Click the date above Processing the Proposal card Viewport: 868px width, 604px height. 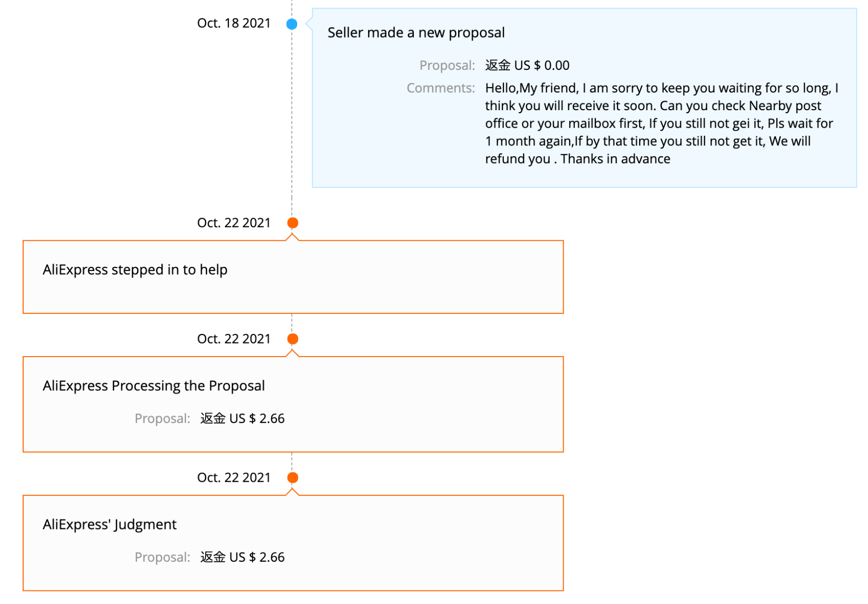[x=233, y=339]
